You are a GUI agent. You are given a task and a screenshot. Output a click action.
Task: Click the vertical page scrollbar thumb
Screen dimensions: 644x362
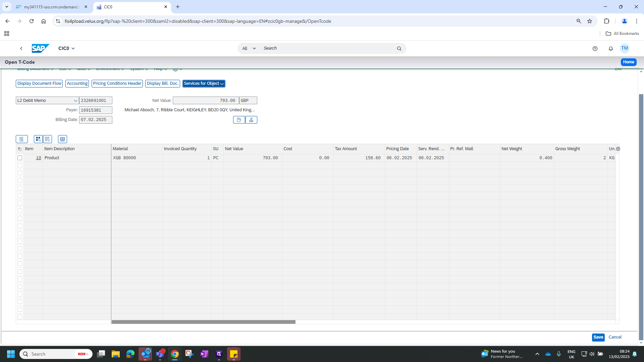point(641,217)
